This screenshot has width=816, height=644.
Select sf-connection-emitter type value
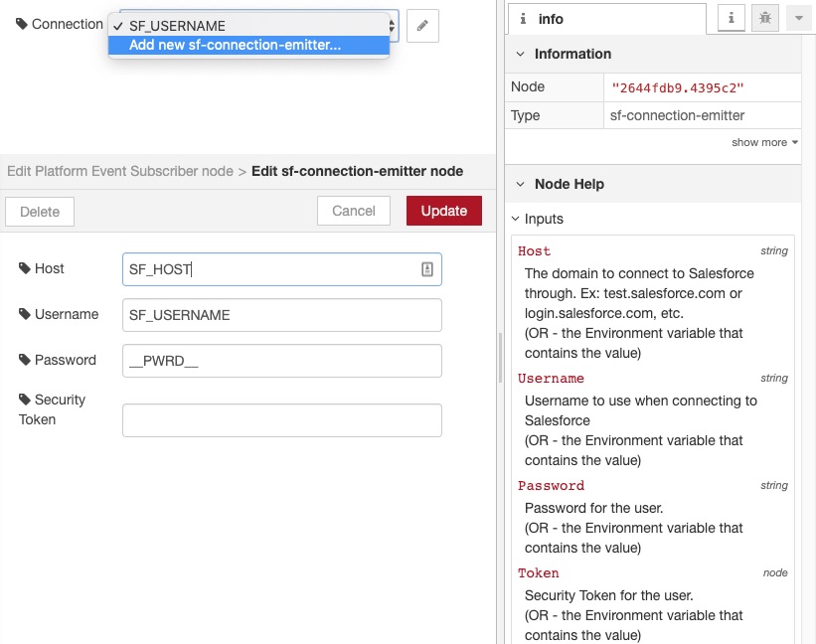tap(677, 115)
